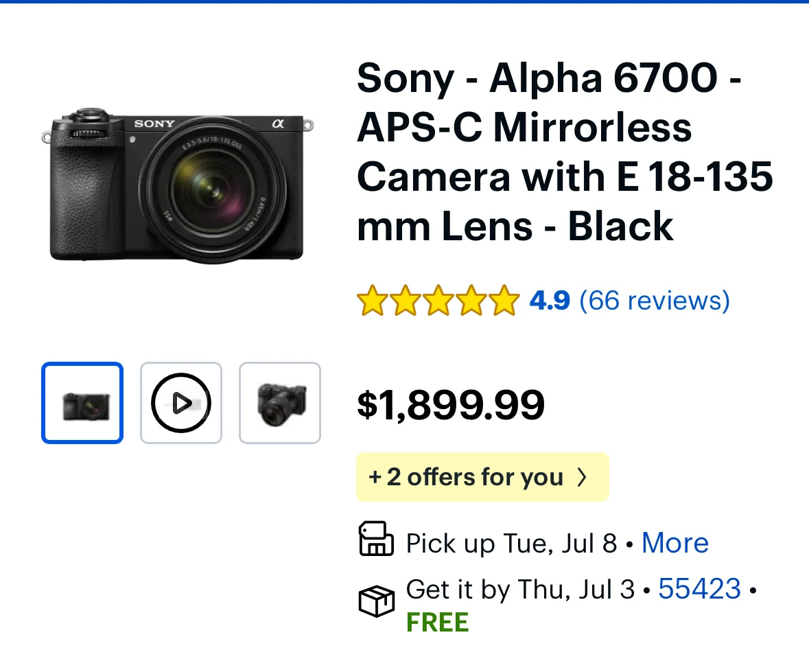809x672 pixels.
Task: Open the Sony Alpha 6700 product title
Action: (564, 152)
